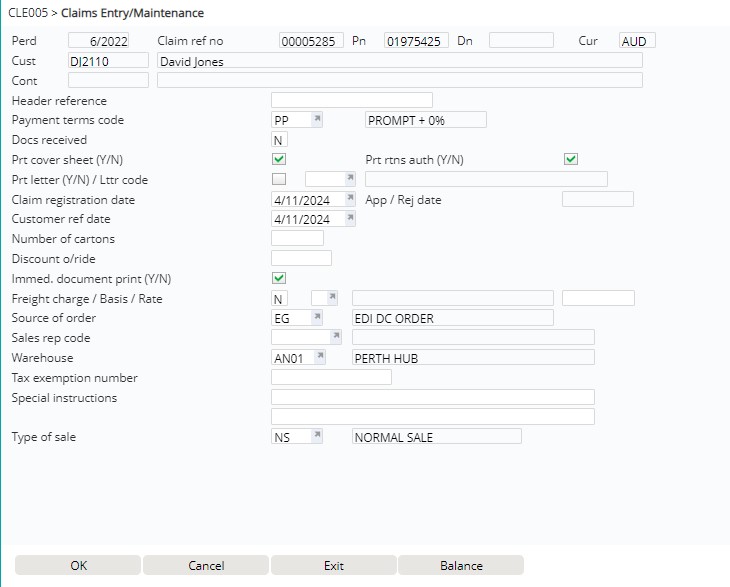Click the Cancel button
This screenshot has width=730, height=587.
[206, 566]
